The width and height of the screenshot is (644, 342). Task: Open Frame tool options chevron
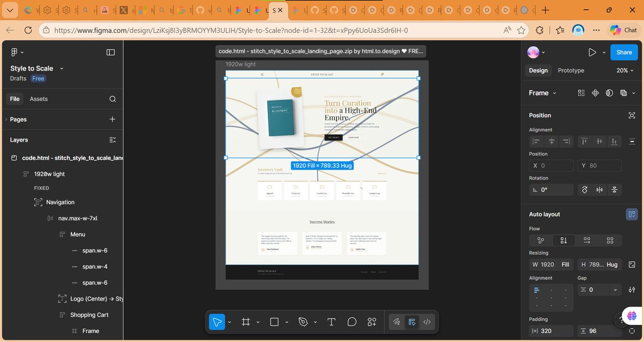tap(258, 322)
